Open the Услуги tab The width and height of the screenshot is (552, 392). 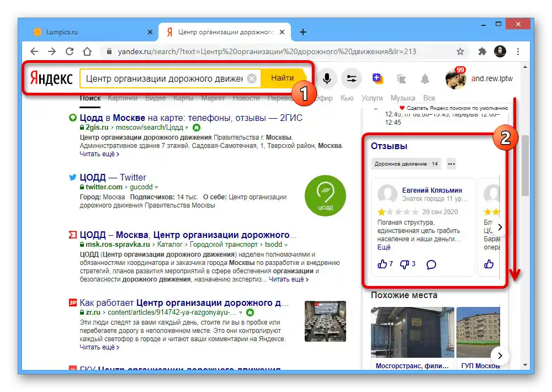(x=371, y=98)
